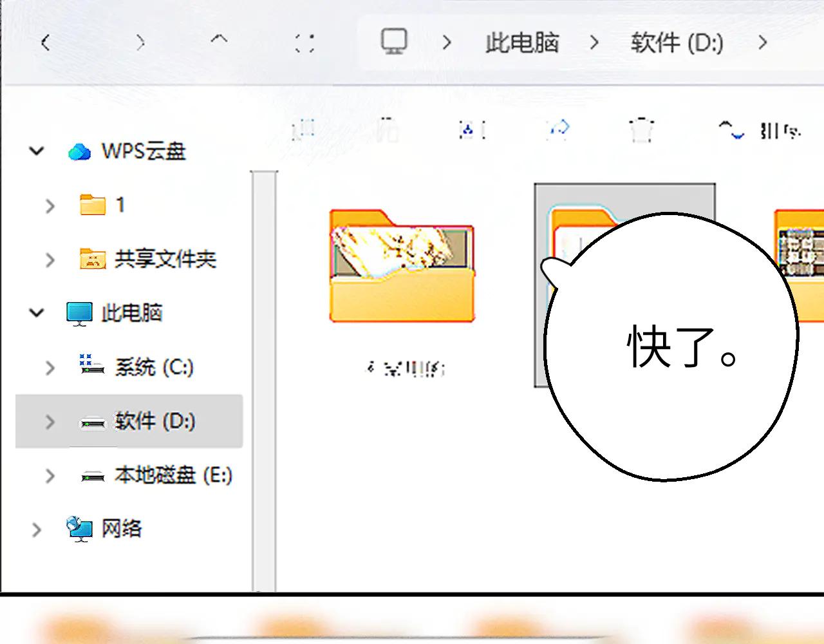The width and height of the screenshot is (824, 644).
Task: Expand the 系统 (C:) drive node
Action: 50,368
